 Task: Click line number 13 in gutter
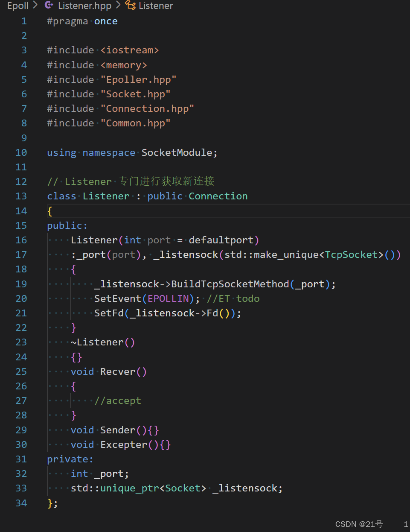(x=21, y=196)
